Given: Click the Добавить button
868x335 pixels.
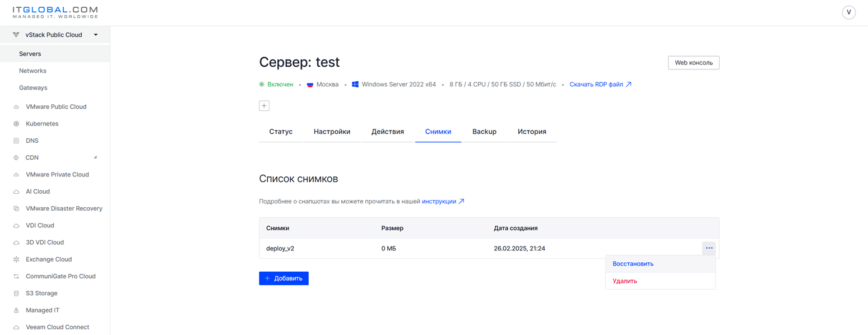Looking at the screenshot, I should (284, 278).
